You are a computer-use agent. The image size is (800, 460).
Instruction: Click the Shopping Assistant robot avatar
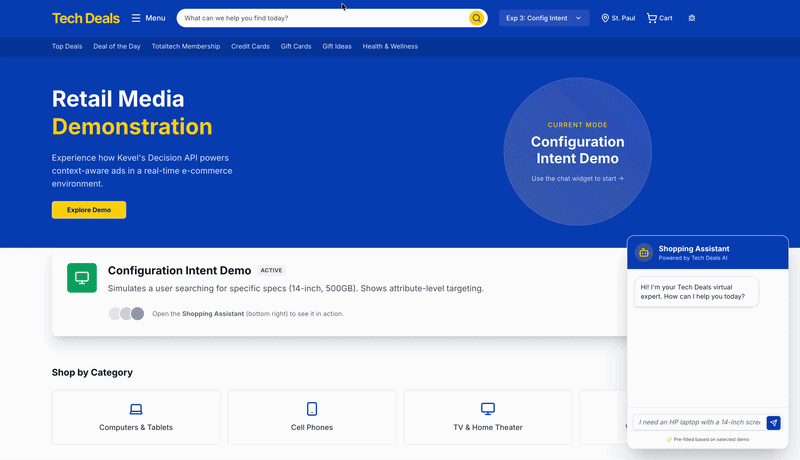click(x=644, y=252)
